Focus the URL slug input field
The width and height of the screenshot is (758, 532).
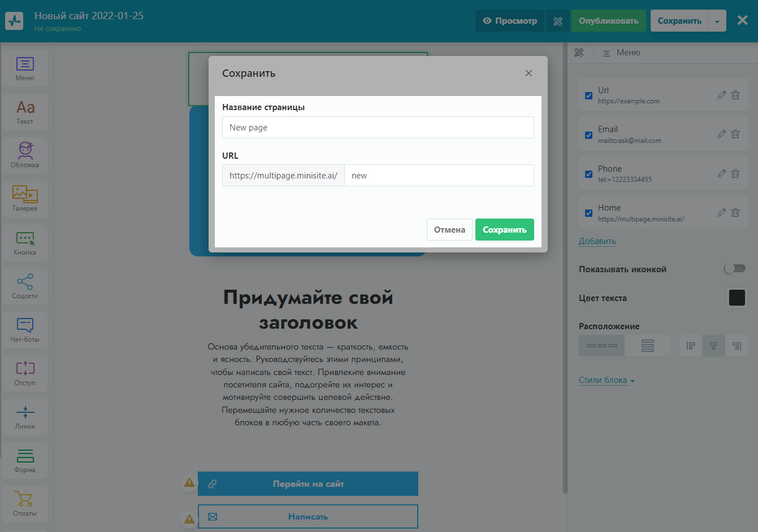439,176
